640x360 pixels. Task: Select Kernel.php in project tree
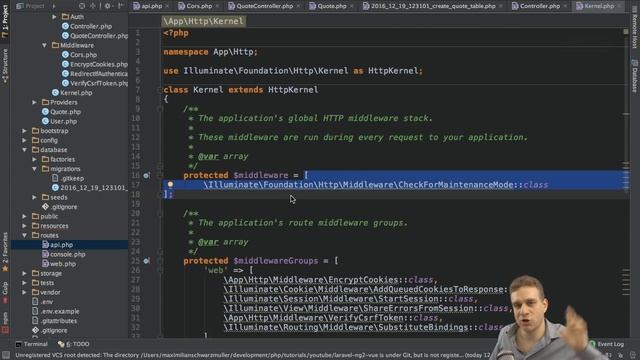[72, 93]
